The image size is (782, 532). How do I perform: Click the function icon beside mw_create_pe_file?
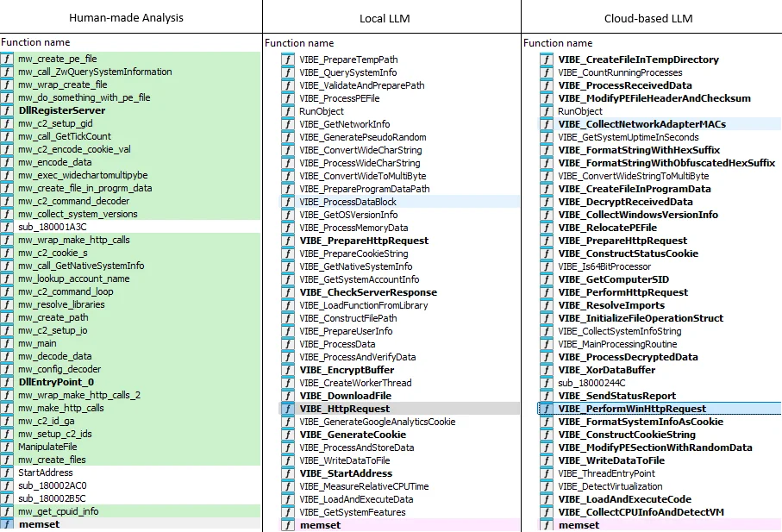click(7, 59)
